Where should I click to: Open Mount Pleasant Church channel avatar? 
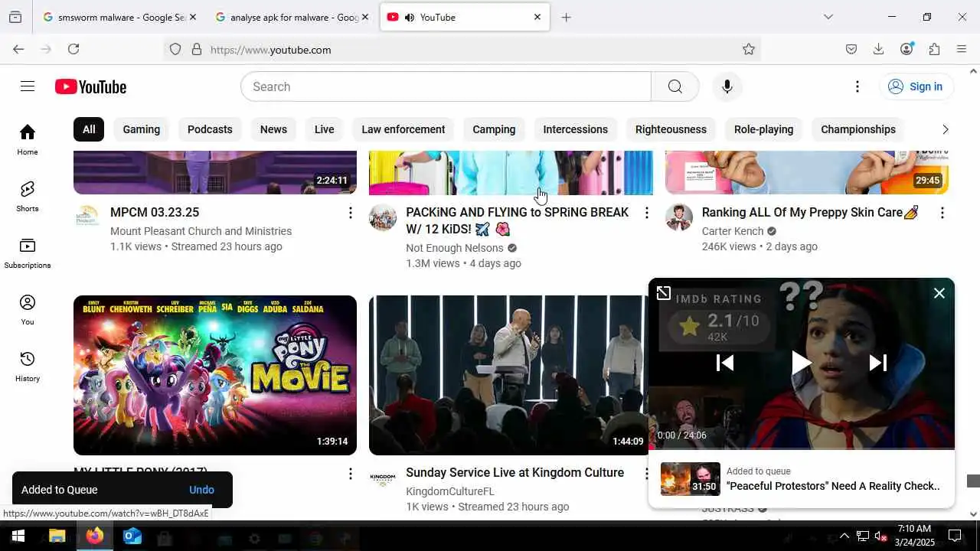coord(87,217)
